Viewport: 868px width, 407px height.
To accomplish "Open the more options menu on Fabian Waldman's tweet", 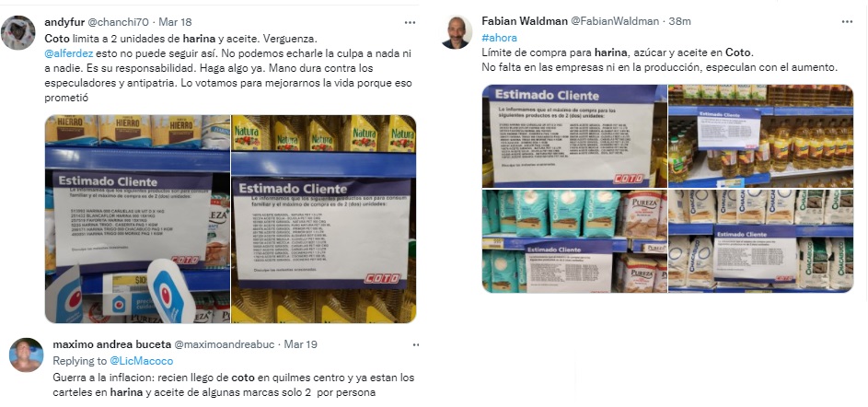I will pos(847,21).
